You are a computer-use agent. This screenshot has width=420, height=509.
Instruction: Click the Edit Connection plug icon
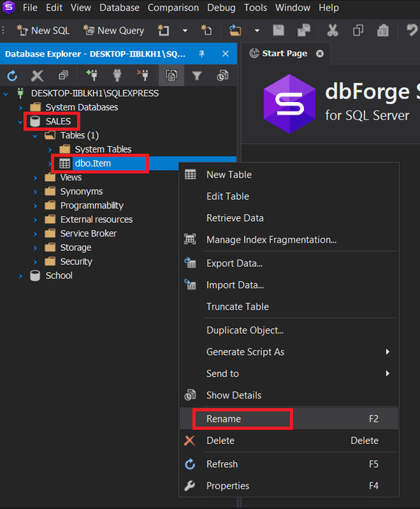tap(117, 76)
